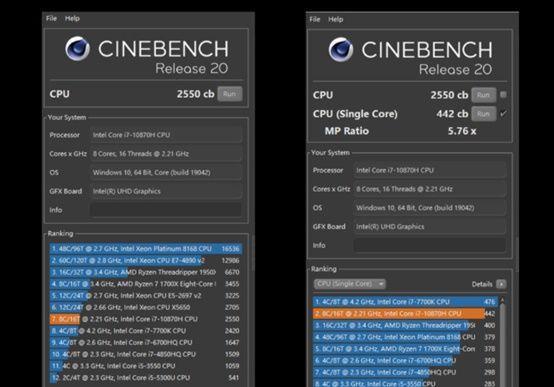Click 2550 cb score in left window

(x=195, y=94)
